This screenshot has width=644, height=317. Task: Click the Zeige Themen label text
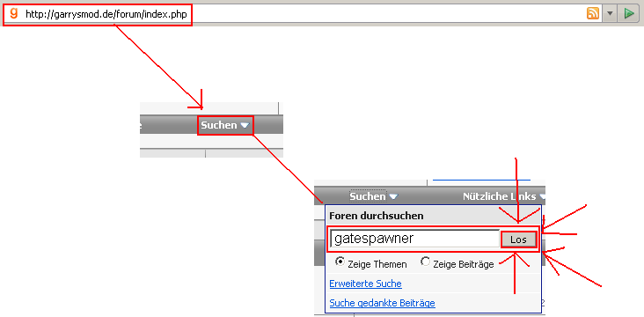coord(377,264)
